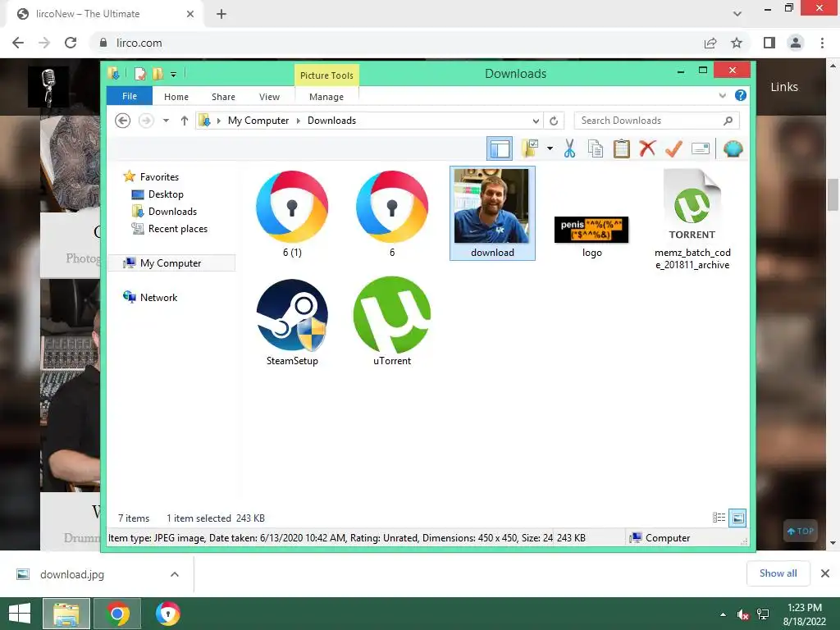
Task: Open dropdown arrow next to folder options icon
Action: tap(550, 148)
